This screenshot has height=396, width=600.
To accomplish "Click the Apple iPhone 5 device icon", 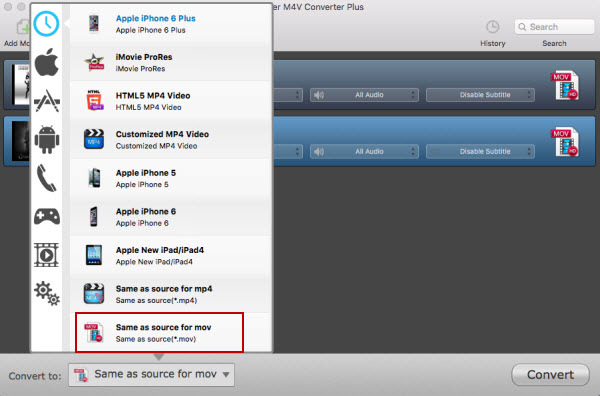I will point(94,178).
